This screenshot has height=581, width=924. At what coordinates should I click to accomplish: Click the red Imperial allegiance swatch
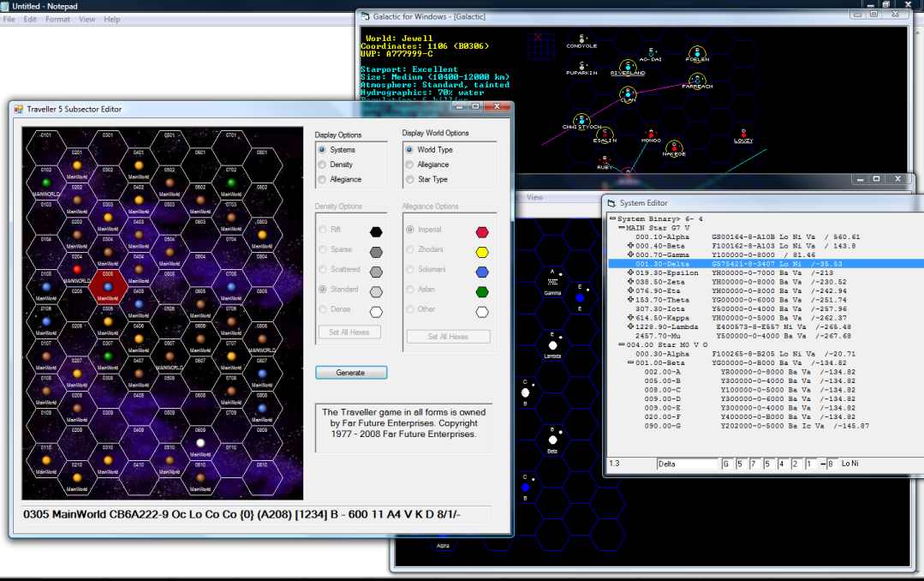[482, 232]
